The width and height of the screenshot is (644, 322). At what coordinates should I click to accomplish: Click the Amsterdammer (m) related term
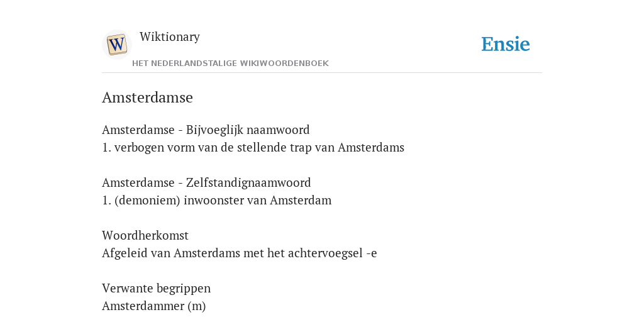point(154,306)
